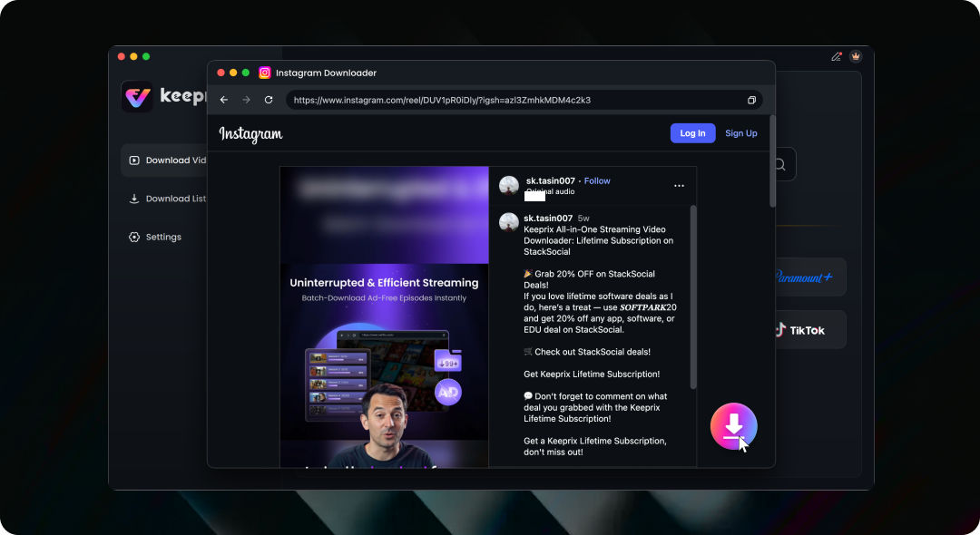Reload the Instagram page

pyautogui.click(x=269, y=100)
